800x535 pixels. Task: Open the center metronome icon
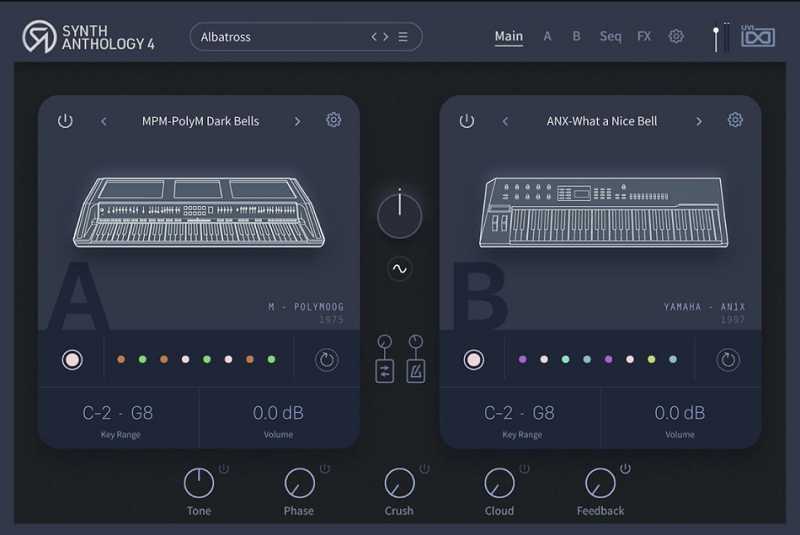click(416, 371)
